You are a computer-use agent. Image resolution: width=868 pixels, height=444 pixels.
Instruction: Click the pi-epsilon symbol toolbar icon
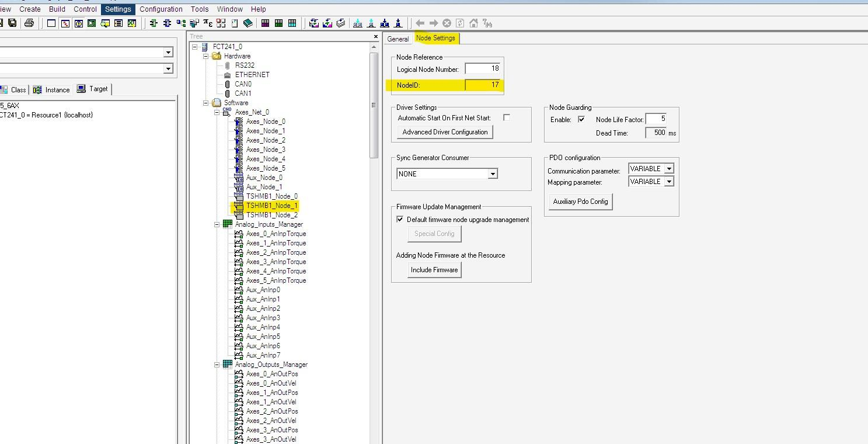207,23
